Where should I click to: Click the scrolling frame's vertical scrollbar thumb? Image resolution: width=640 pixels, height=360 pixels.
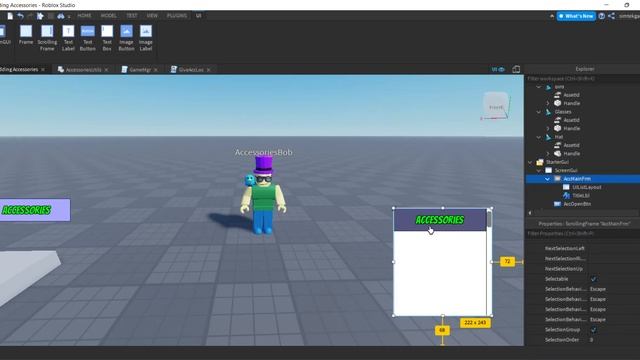(x=489, y=219)
